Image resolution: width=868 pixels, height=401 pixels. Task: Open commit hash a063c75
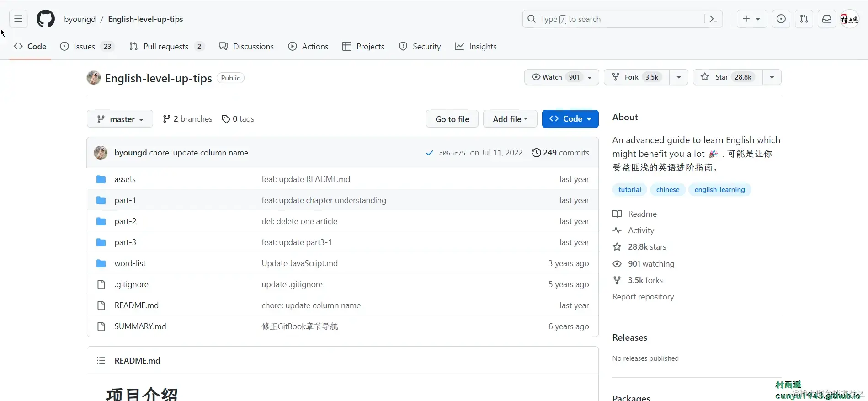tap(452, 153)
